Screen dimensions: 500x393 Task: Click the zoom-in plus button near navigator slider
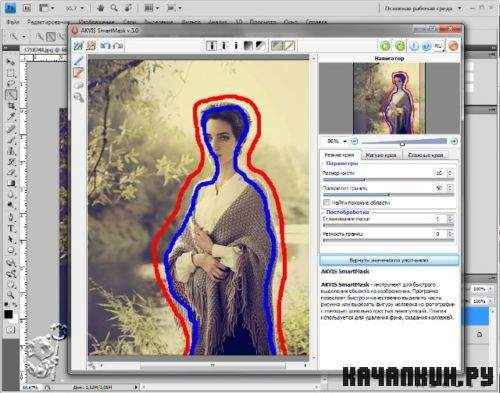(x=454, y=141)
